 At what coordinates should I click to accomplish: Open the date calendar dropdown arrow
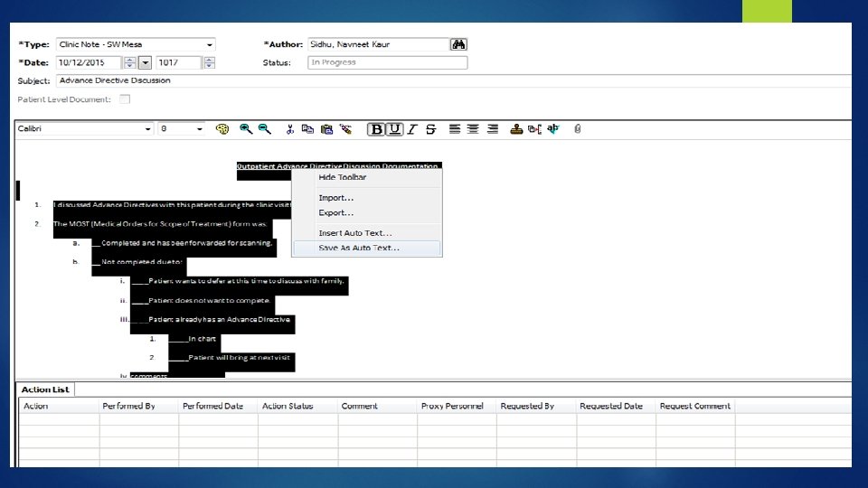coord(145,62)
